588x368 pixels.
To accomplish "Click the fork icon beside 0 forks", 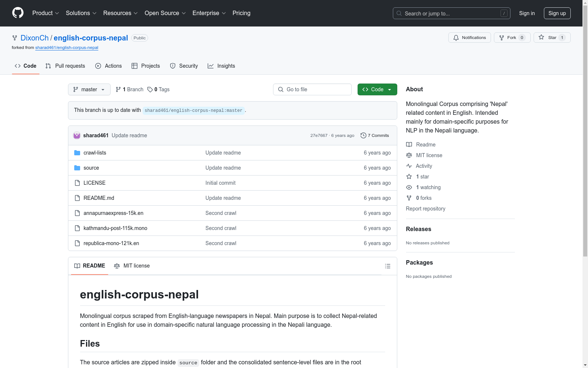I will (409, 198).
